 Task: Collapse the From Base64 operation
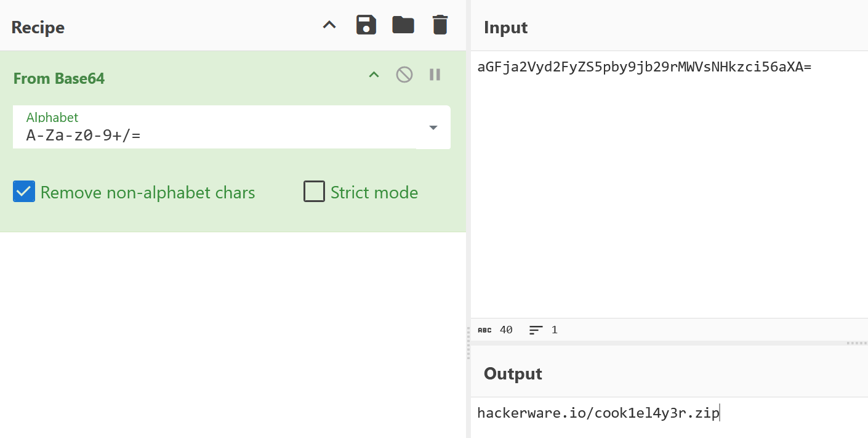[374, 75]
